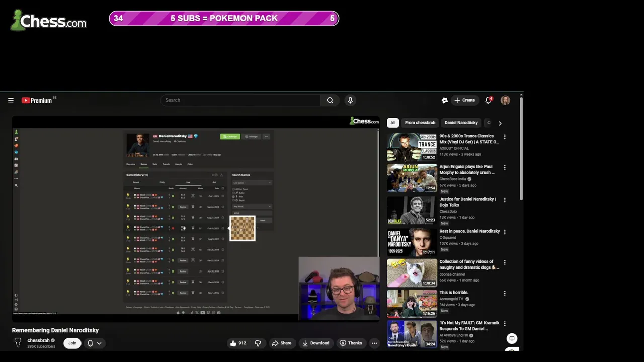Click the YouTube page vertical scrollbar
Viewport: 644px width, 362px height.
pos(521,148)
